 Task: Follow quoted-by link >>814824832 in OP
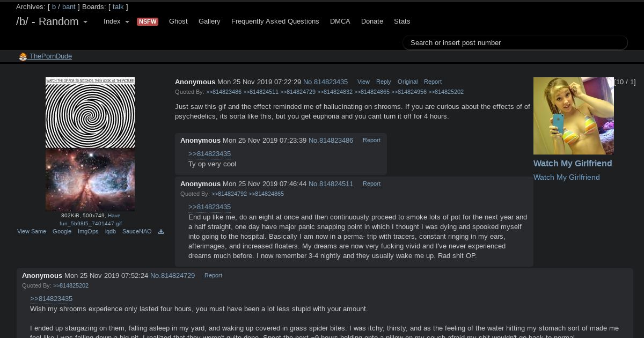pos(335,92)
